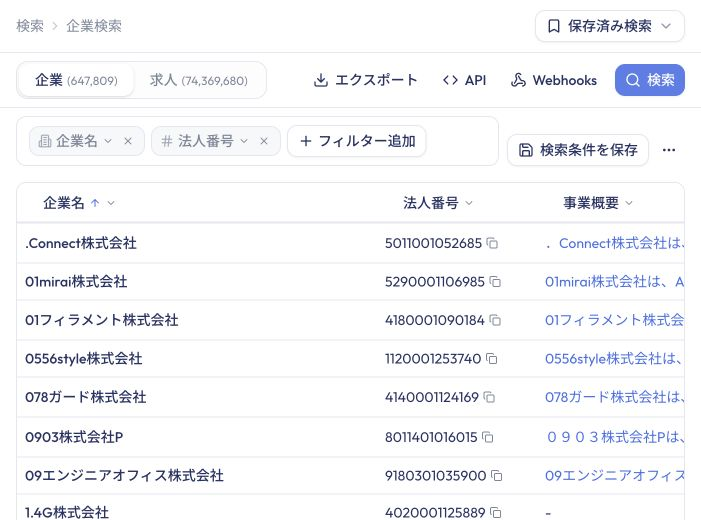Copy corporate number 4020001125889
This screenshot has width=701, height=520.
(496, 512)
